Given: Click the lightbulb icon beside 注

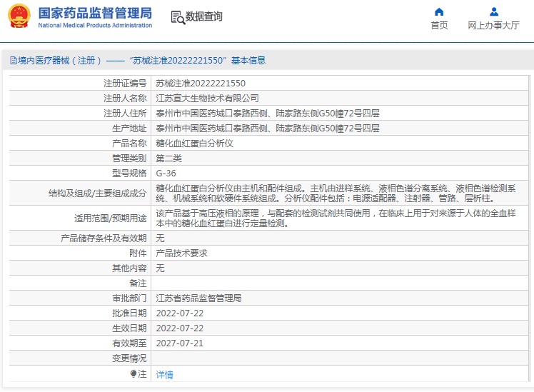Looking at the screenshot, I should tap(133, 374).
